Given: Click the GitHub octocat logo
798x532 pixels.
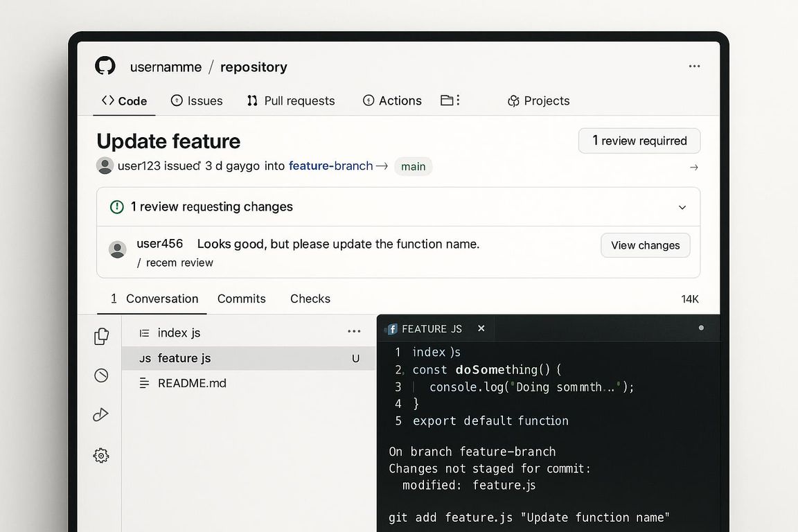Looking at the screenshot, I should click(105, 65).
